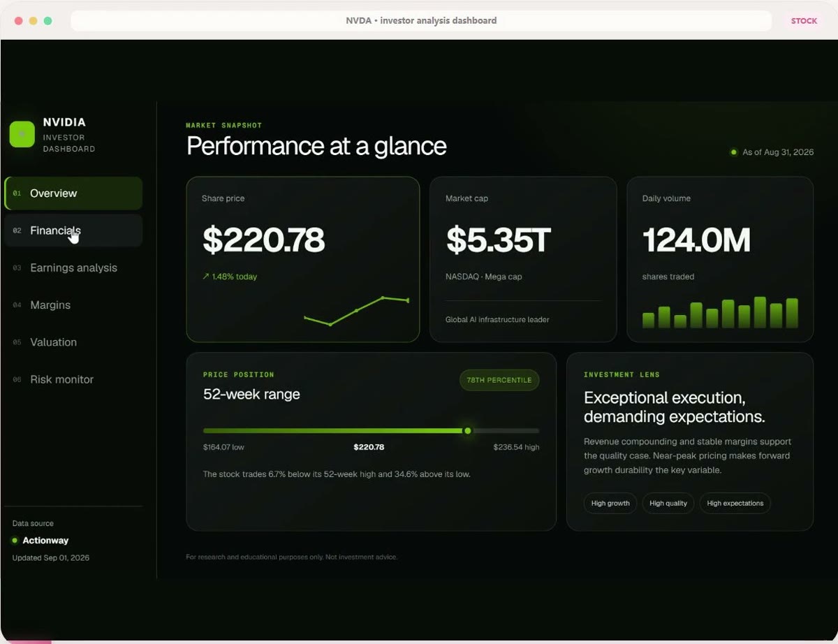The width and height of the screenshot is (838, 644).
Task: Click the 78TH PERCENTILE badge
Action: tap(499, 380)
